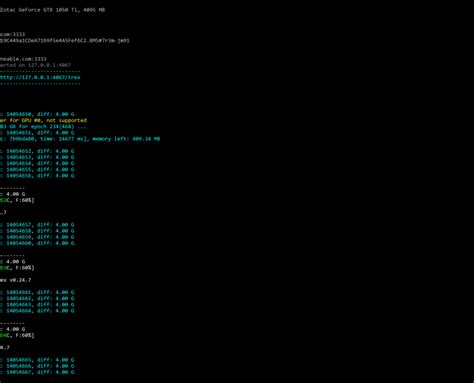Click the 'meable.com:3333' pool address text
Screen dimensions: 474x383
tap(23, 59)
